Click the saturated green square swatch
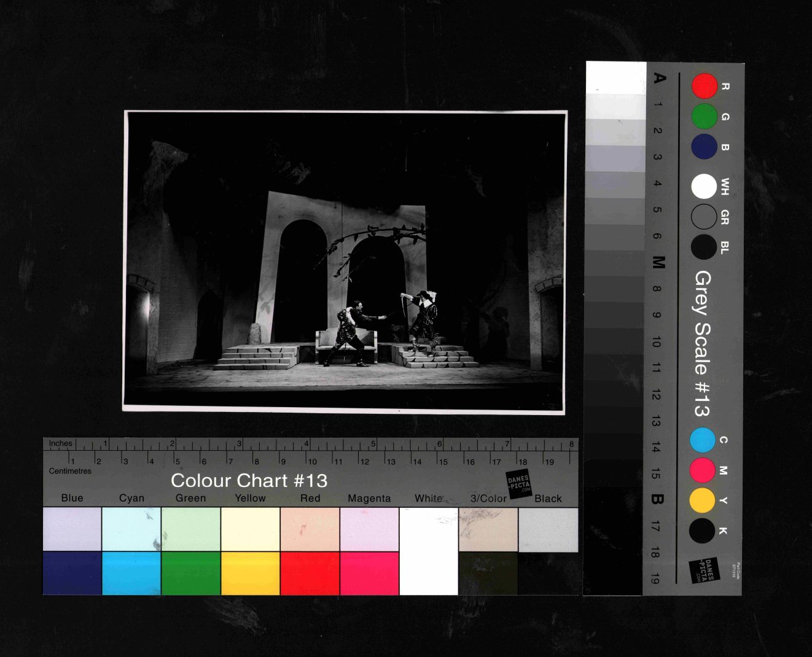812x657 pixels. (x=190, y=573)
